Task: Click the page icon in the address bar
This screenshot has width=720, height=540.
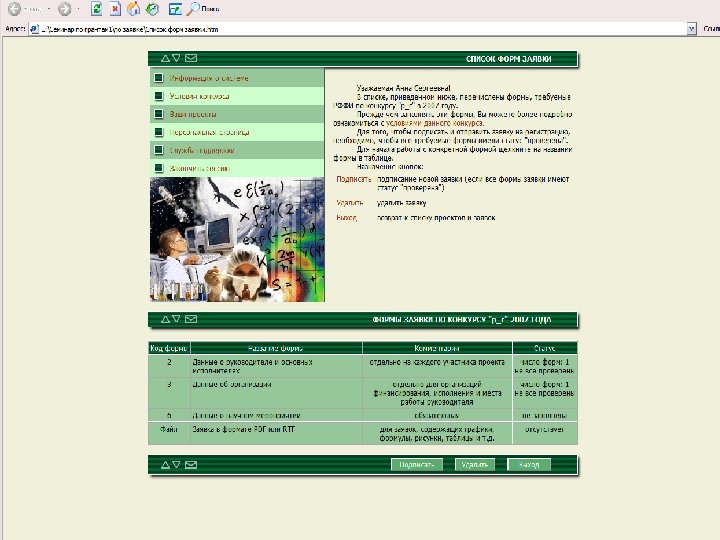Action: pos(34,29)
